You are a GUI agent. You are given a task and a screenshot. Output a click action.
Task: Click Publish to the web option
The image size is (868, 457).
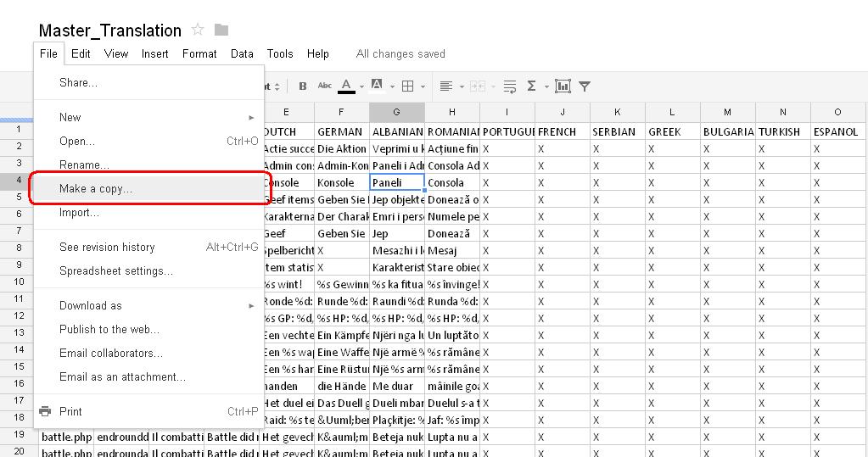109,329
